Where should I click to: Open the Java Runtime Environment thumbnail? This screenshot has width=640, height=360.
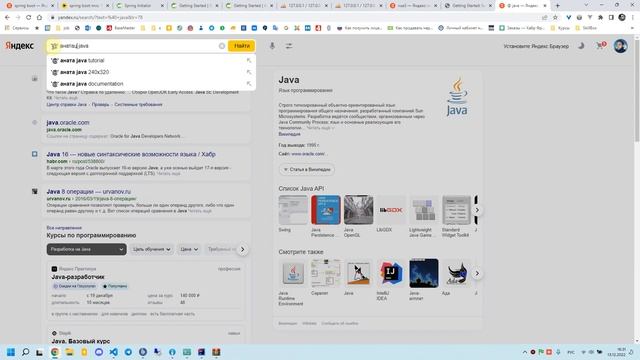click(293, 273)
